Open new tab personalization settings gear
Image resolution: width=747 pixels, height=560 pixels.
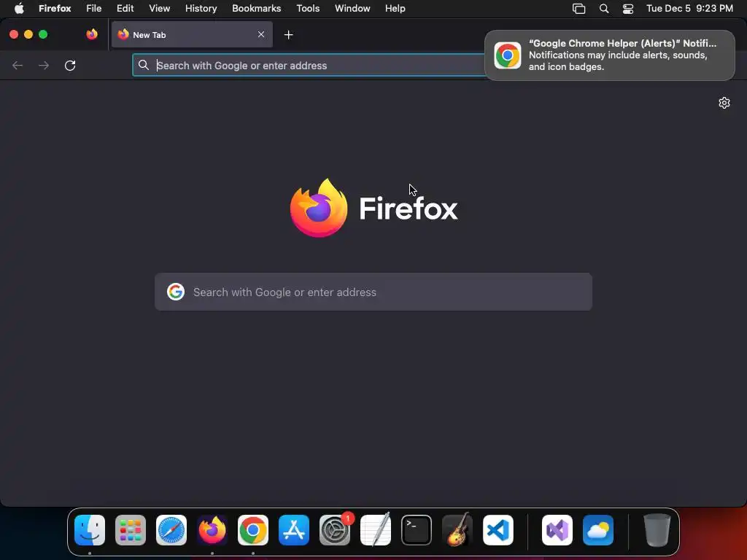(724, 103)
